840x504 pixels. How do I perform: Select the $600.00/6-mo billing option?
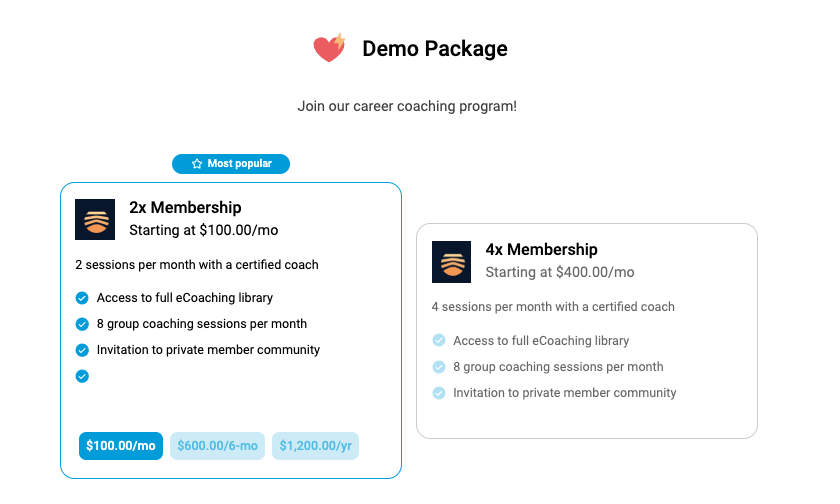tap(218, 446)
